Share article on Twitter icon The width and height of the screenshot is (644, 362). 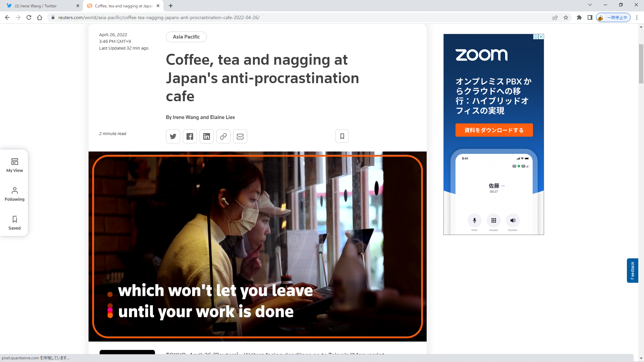tap(173, 136)
